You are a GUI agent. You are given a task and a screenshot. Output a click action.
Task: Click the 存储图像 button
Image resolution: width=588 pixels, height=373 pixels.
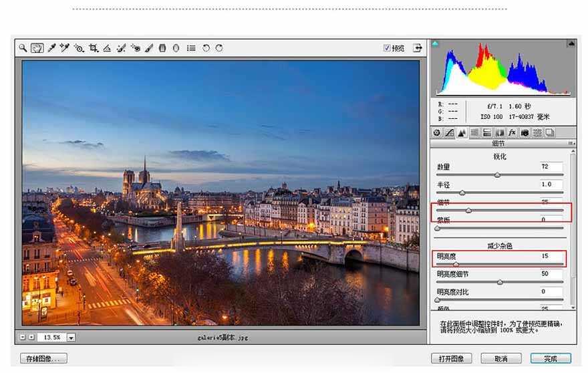tap(44, 359)
